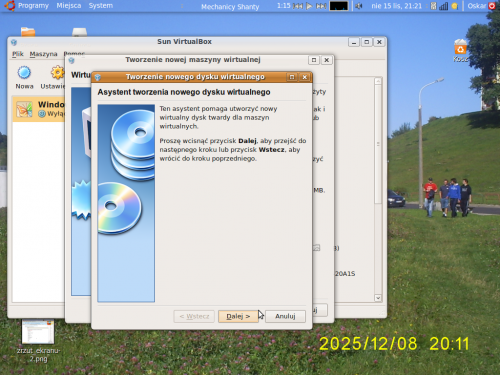Select the Windows virtual machine entry

39,109
